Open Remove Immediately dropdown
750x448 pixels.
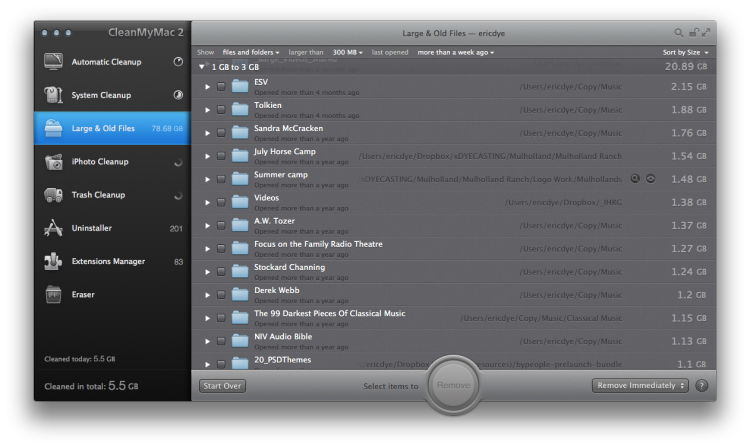tap(640, 385)
